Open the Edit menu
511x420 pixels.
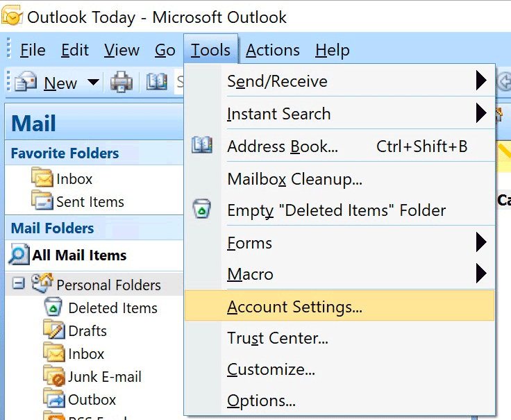(75, 50)
